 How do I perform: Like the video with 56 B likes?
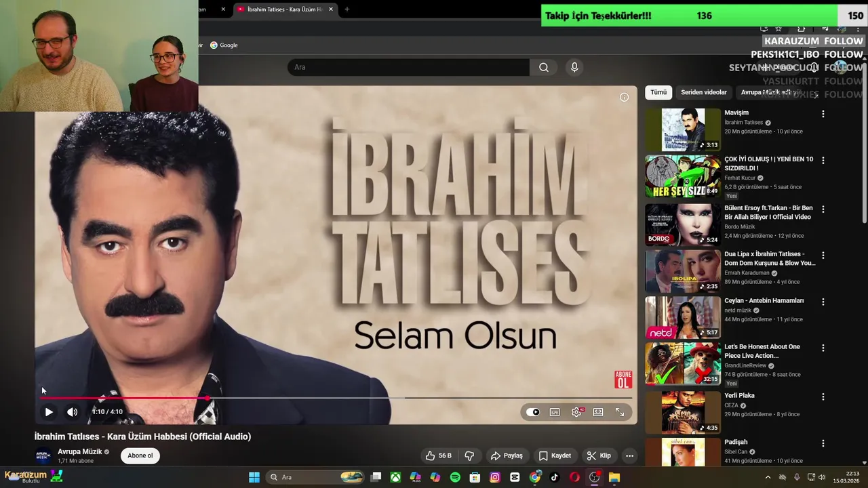tap(438, 455)
